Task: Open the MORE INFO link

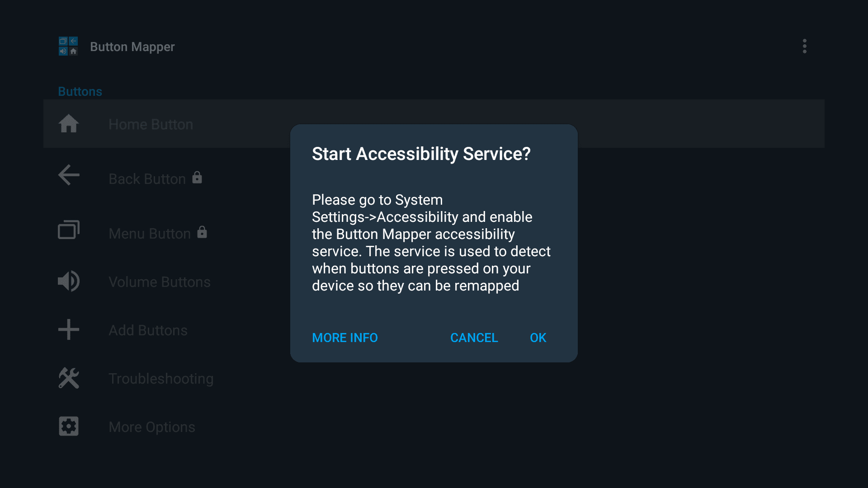Action: 344,338
